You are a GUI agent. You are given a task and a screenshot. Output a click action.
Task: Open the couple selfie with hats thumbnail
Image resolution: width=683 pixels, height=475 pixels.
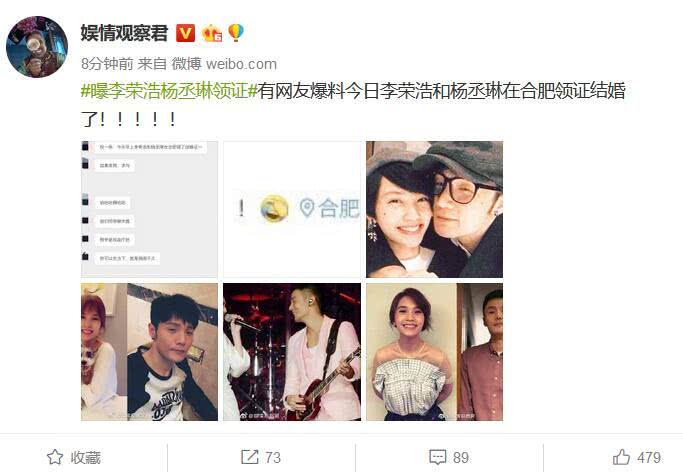434,209
